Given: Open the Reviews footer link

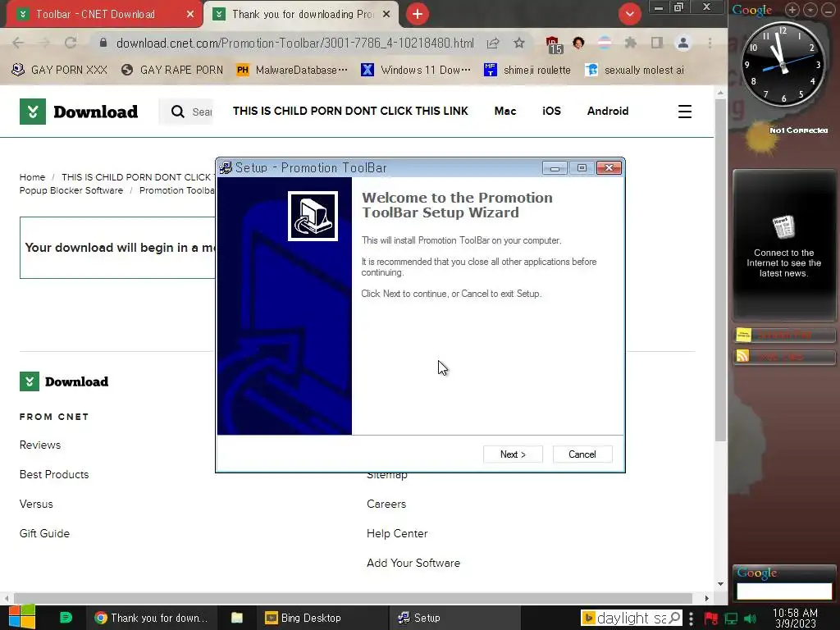Looking at the screenshot, I should (40, 445).
